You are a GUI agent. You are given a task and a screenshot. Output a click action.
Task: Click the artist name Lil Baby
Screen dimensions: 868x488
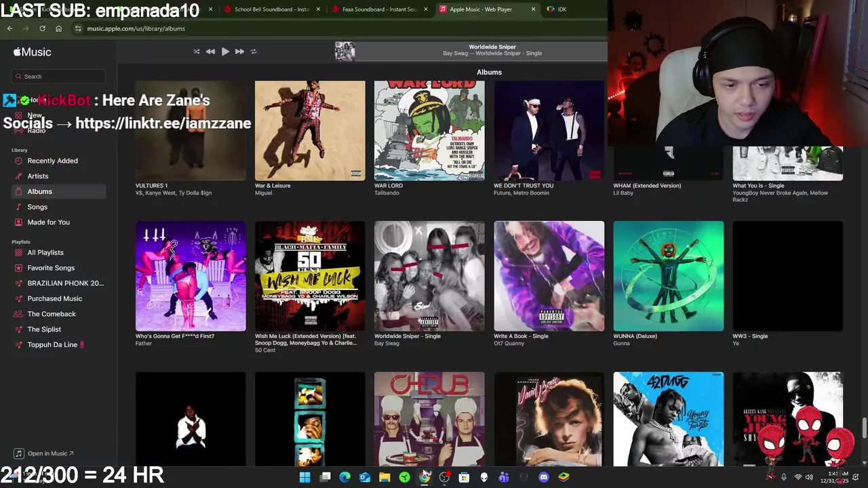tap(623, 193)
